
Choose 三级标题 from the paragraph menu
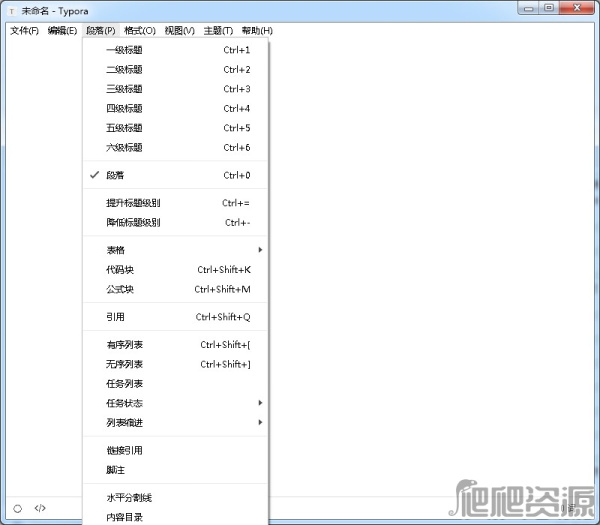(124, 89)
